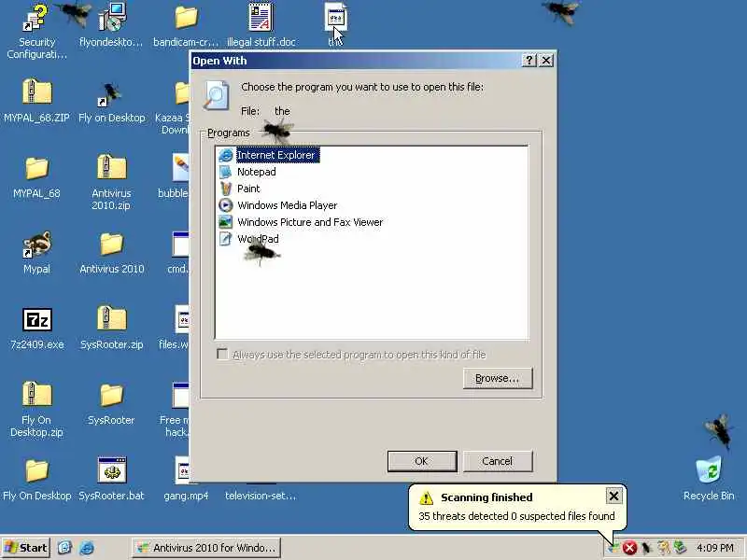Image resolution: width=747 pixels, height=560 pixels.
Task: Click the keys tray icon
Action: click(663, 548)
